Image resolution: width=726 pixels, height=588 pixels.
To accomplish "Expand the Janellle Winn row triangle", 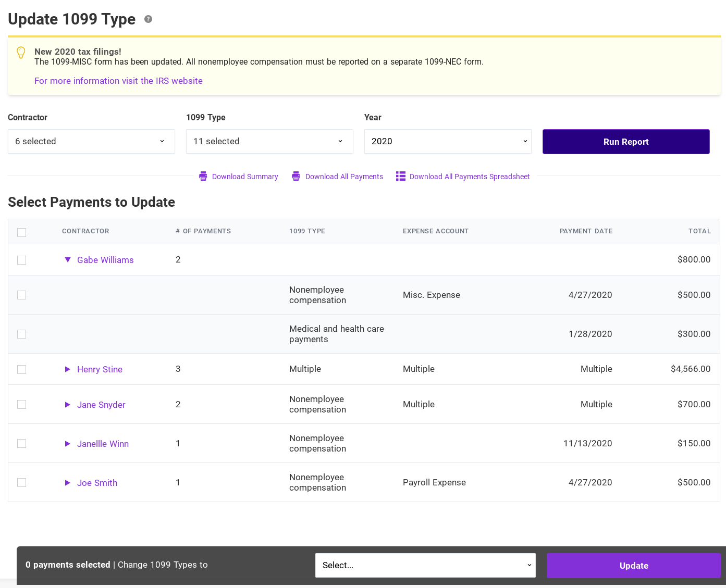I will click(68, 444).
